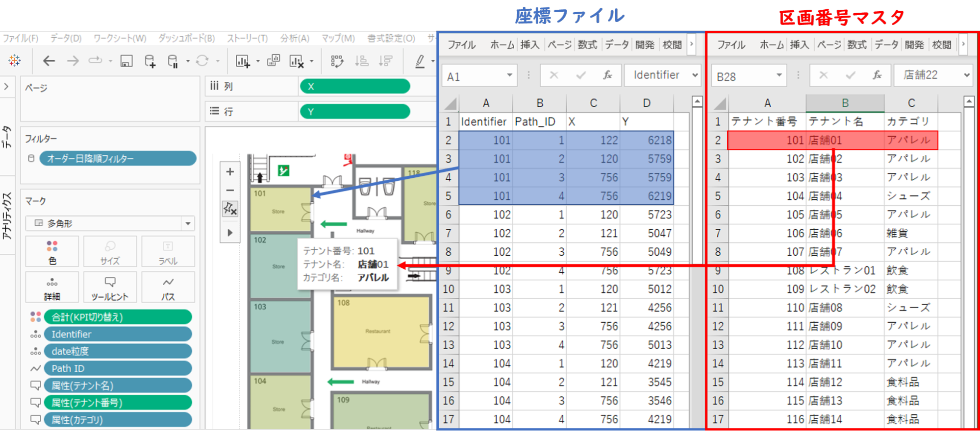Image resolution: width=980 pixels, height=431 pixels.
Task: Click the Path ID pill in Marks
Action: (x=118, y=368)
